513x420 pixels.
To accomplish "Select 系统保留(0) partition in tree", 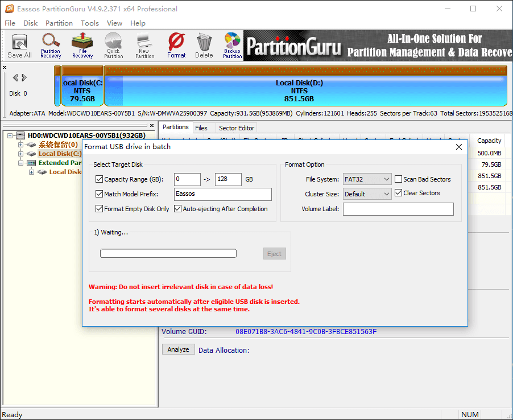I will point(58,145).
